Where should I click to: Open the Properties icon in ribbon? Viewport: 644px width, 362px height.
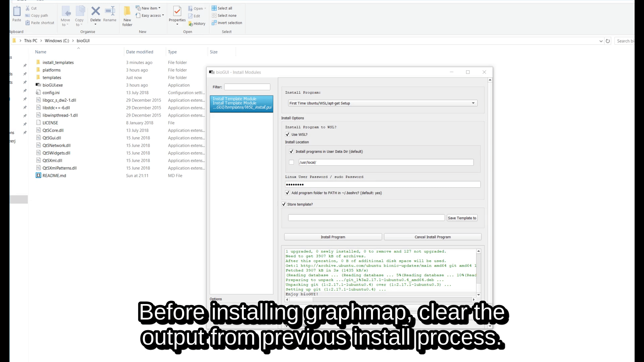(x=177, y=12)
